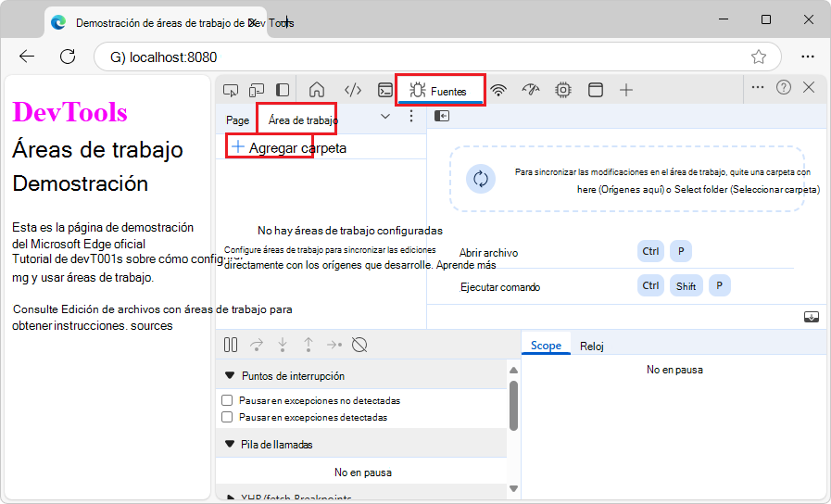Open the browser Settings and more menu

tap(808, 57)
